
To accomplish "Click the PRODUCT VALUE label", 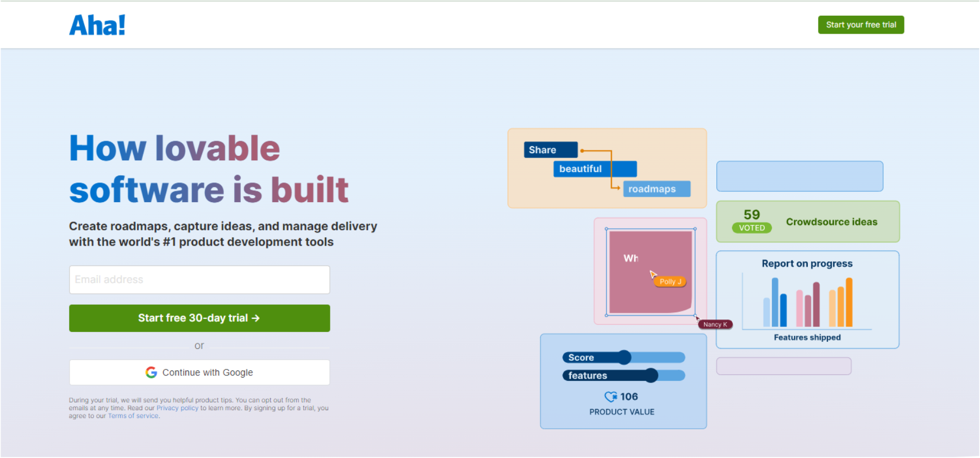I will click(622, 412).
